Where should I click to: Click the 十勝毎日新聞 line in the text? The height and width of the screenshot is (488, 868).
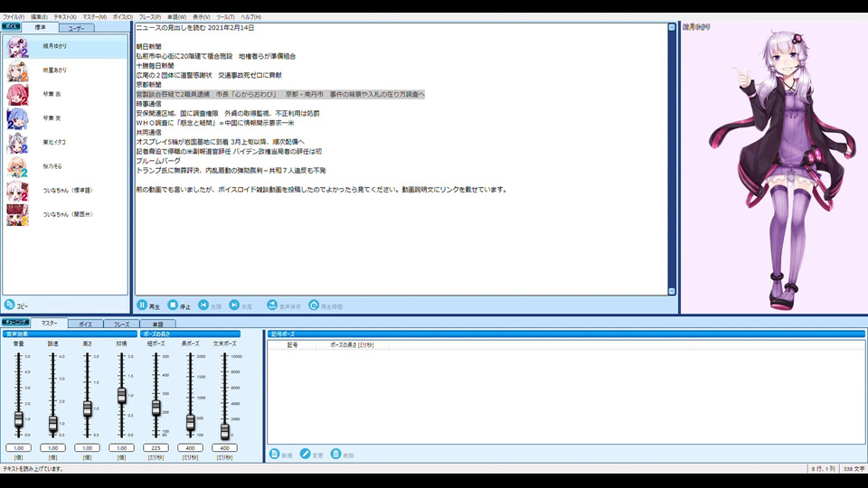pyautogui.click(x=155, y=65)
